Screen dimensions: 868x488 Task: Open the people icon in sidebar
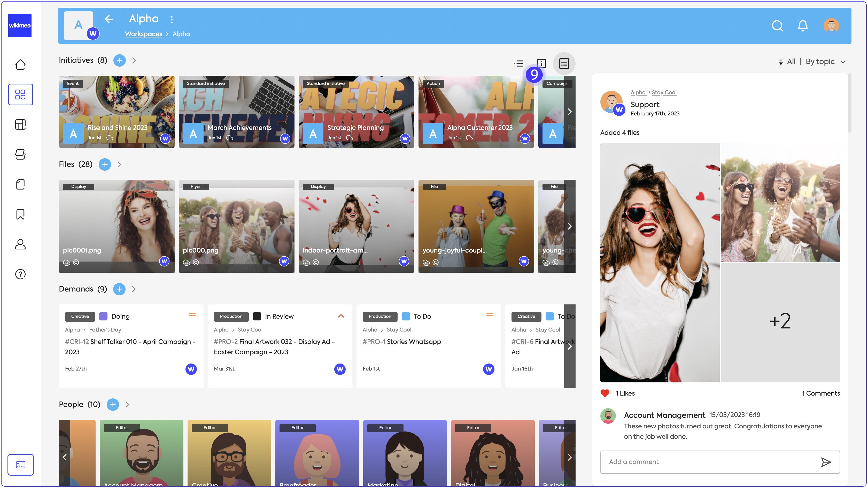pos(20,244)
